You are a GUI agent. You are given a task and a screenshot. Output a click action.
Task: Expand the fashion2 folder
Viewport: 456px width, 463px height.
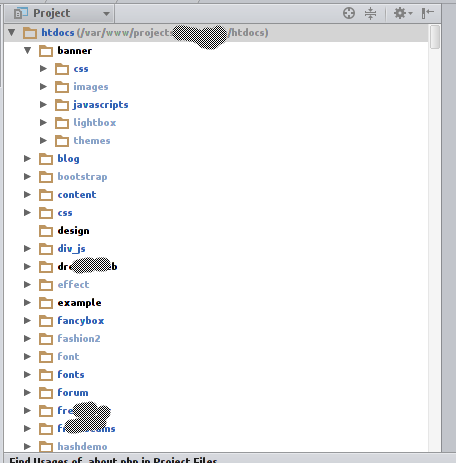pos(27,338)
